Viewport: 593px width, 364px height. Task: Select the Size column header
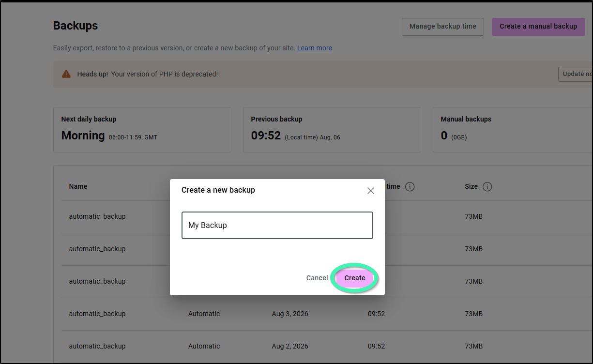[x=471, y=186]
